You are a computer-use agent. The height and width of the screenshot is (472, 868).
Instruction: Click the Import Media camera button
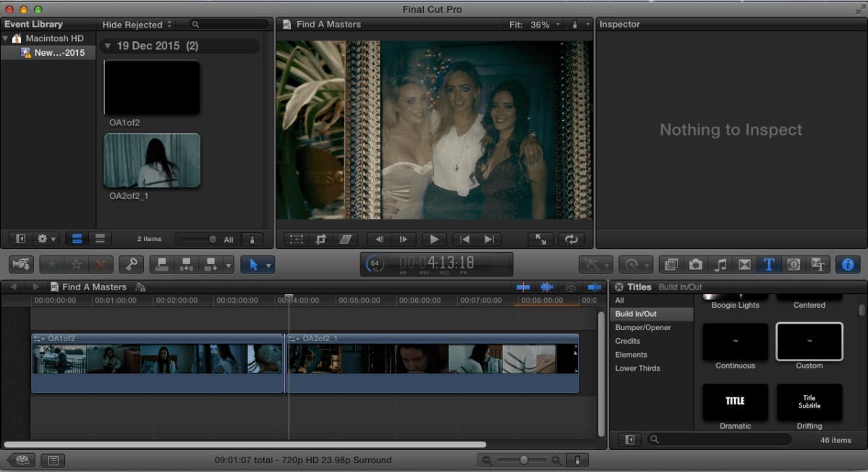click(x=21, y=265)
